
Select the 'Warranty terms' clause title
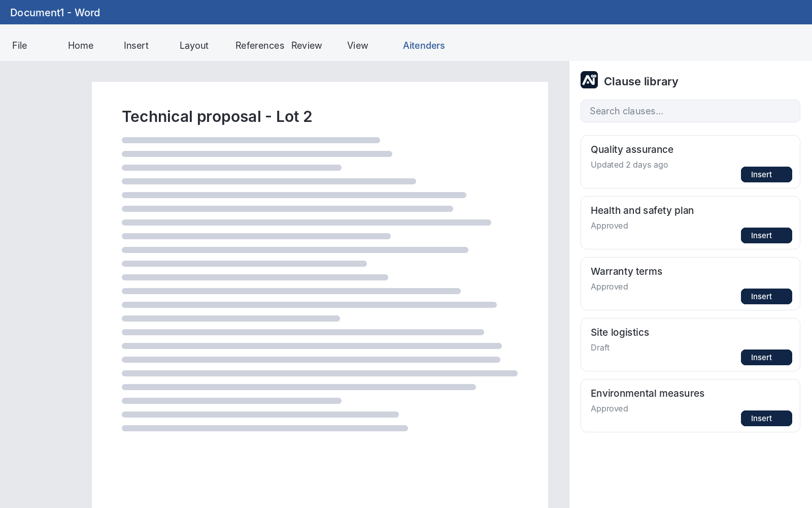pos(626,271)
